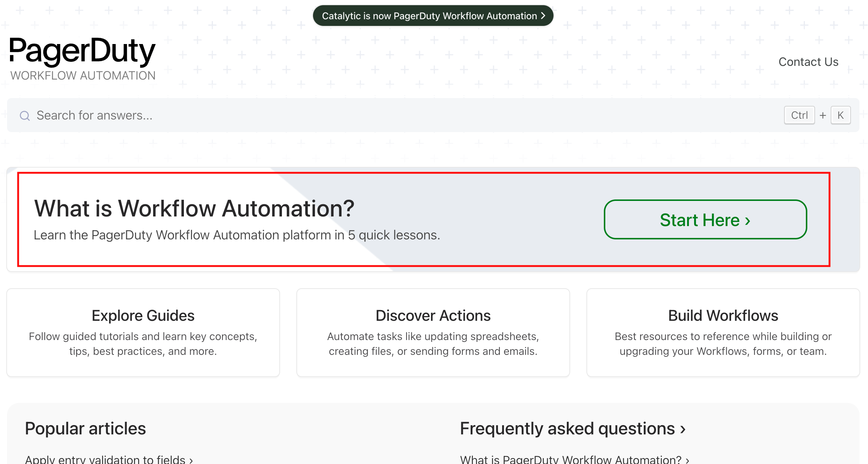Click the Popular articles heading
The width and height of the screenshot is (868, 464).
tap(85, 428)
